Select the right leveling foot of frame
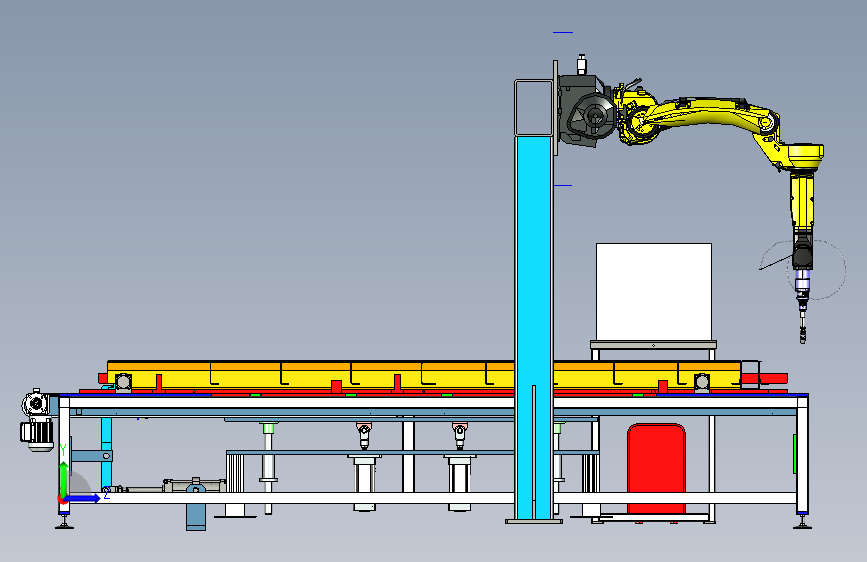Screen dimensions: 867x562 point(802,522)
